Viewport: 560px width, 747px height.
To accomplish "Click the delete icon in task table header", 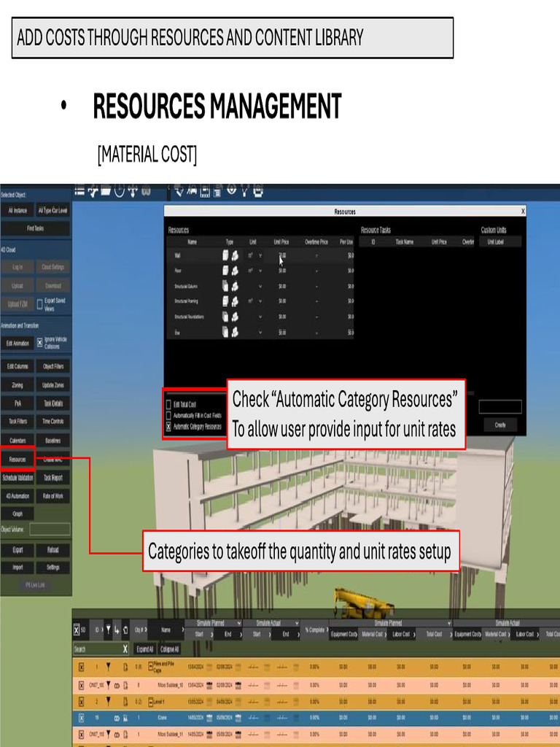I will click(x=125, y=630).
